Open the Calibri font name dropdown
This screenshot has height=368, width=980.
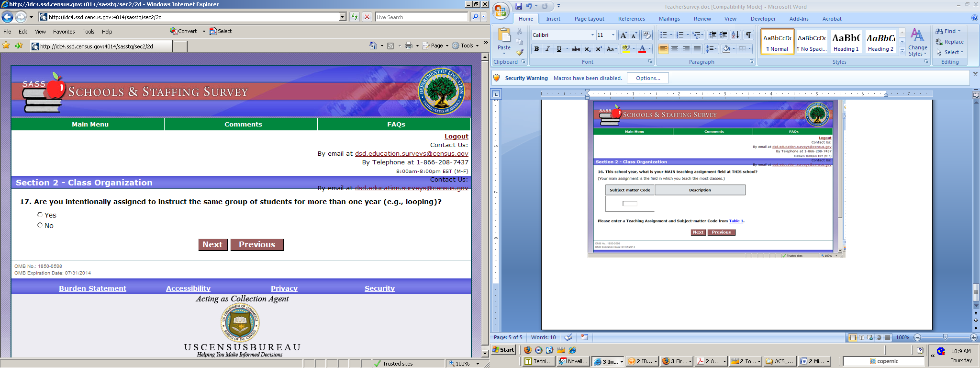592,35
